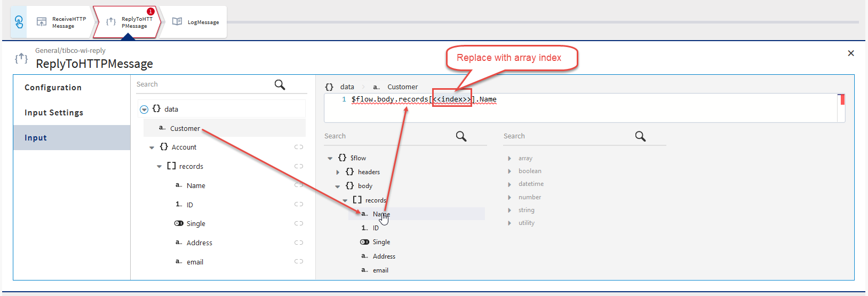Select Single boolean under Account records
This screenshot has width=868, height=296.
click(x=196, y=224)
